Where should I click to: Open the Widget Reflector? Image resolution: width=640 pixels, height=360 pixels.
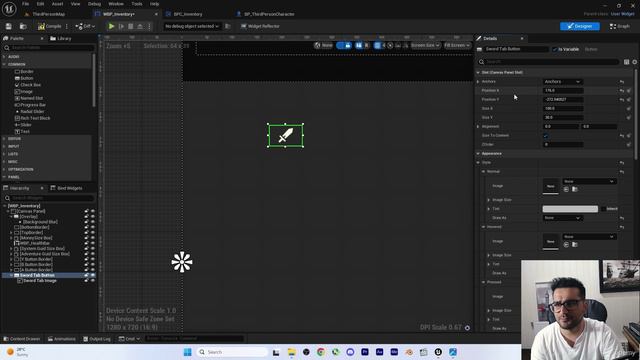(260, 26)
